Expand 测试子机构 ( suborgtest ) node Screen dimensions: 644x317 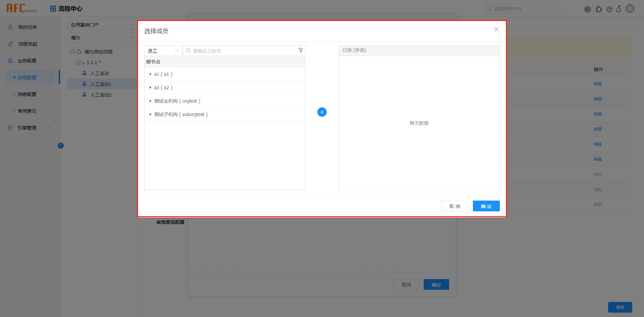(150, 114)
